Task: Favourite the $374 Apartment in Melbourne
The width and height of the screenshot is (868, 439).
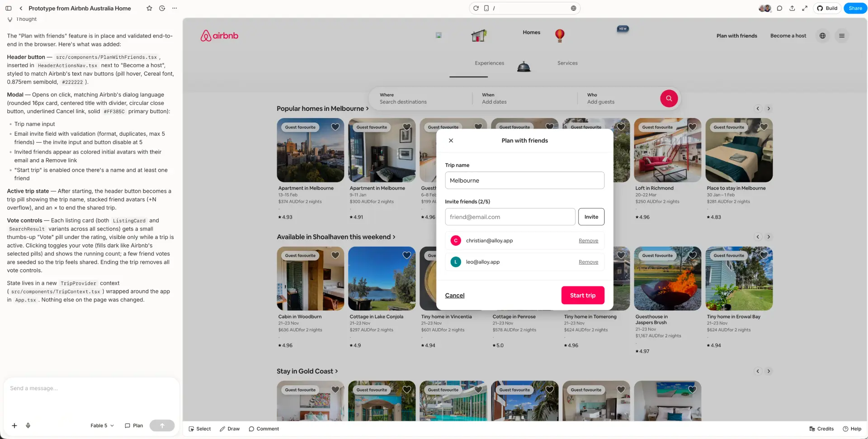Action: (335, 127)
